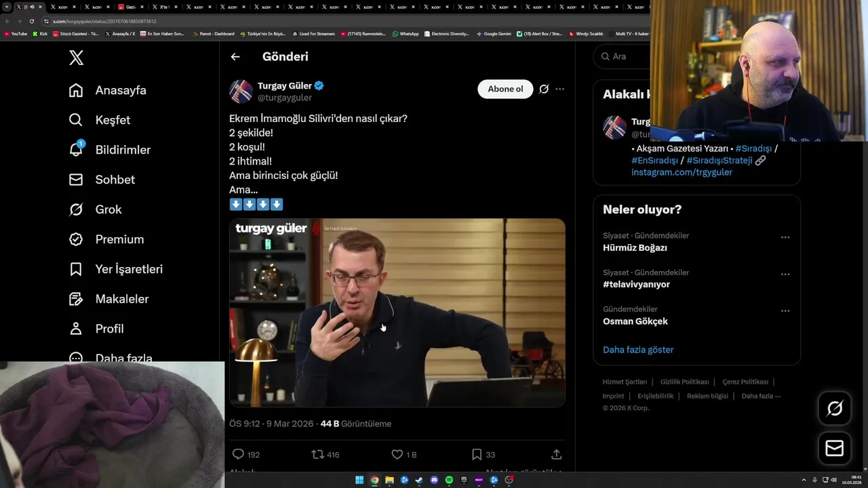Click the @turgayguler handle
Screen dimensions: 868x488
tap(285, 98)
